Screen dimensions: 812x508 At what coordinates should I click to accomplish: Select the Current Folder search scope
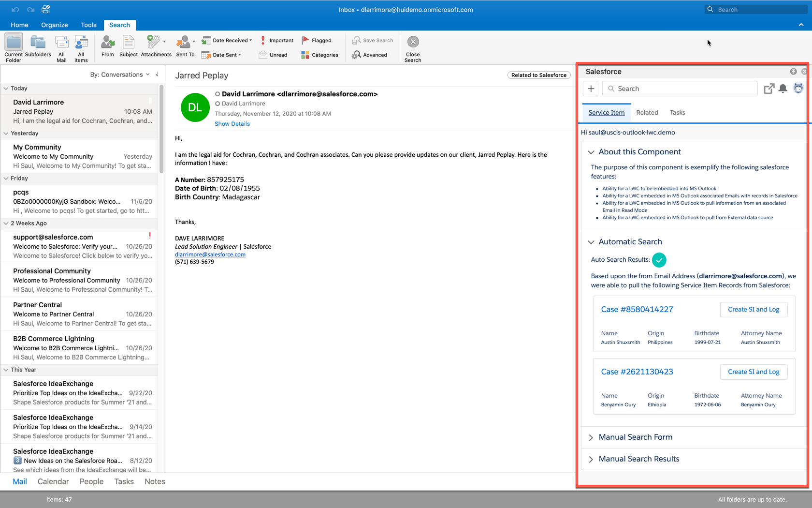pyautogui.click(x=14, y=48)
